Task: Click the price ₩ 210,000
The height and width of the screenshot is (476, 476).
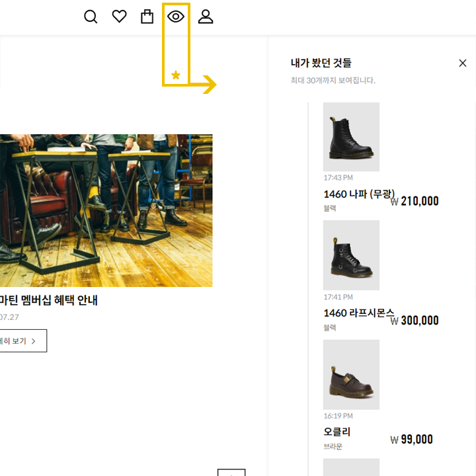Action: tap(415, 201)
